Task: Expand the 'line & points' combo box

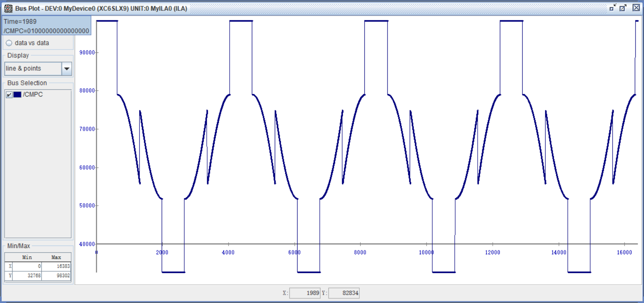Action: click(x=67, y=68)
